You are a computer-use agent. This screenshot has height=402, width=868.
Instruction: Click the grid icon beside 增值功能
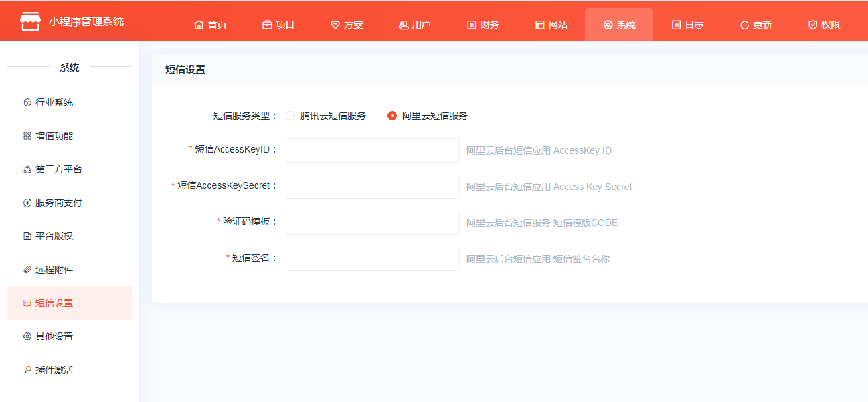tap(27, 136)
